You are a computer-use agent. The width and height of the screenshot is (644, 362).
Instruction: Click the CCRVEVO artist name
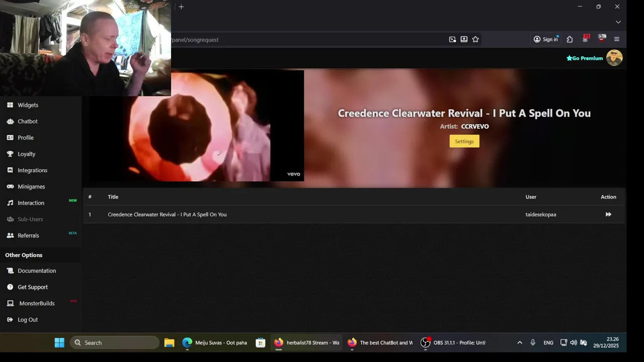(x=475, y=127)
